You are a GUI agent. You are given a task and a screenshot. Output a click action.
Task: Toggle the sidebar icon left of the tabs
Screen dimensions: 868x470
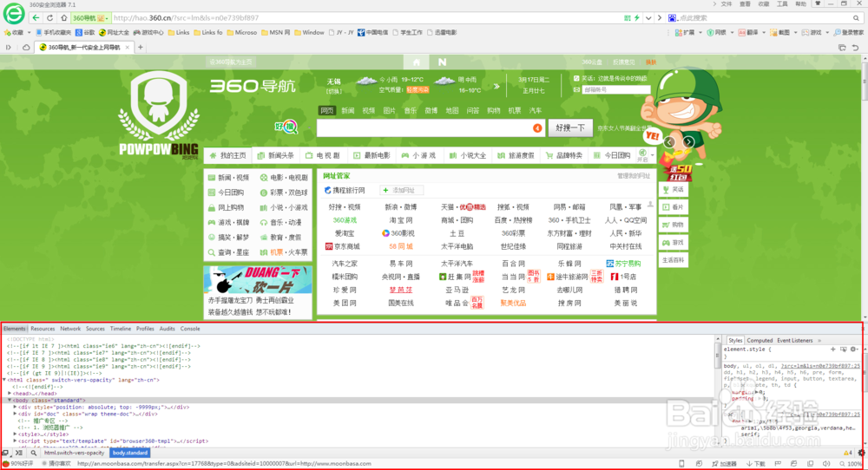pyautogui.click(x=9, y=48)
